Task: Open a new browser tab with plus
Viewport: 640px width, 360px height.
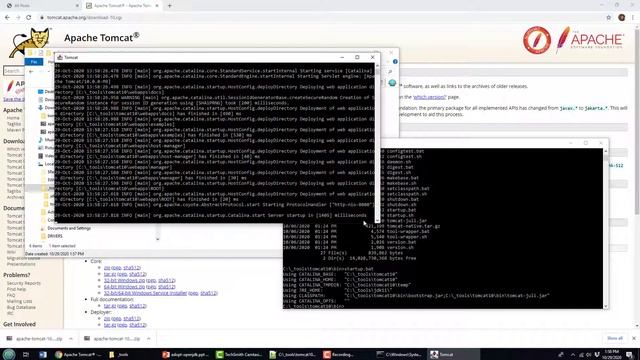Action: pos(169,6)
